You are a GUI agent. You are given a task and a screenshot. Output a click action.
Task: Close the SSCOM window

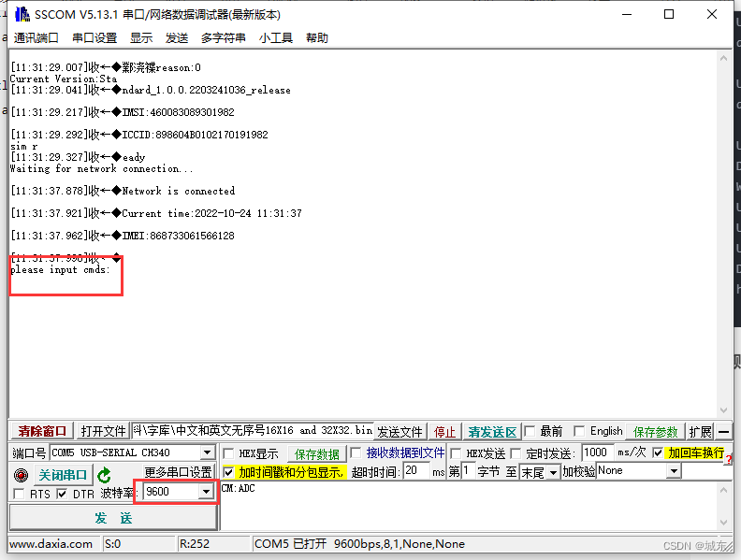pyautogui.click(x=712, y=14)
